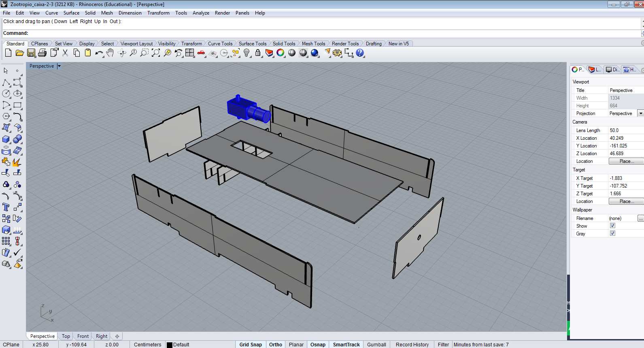Click the black Default layer color swatch
The height and width of the screenshot is (348, 644).
tap(170, 345)
